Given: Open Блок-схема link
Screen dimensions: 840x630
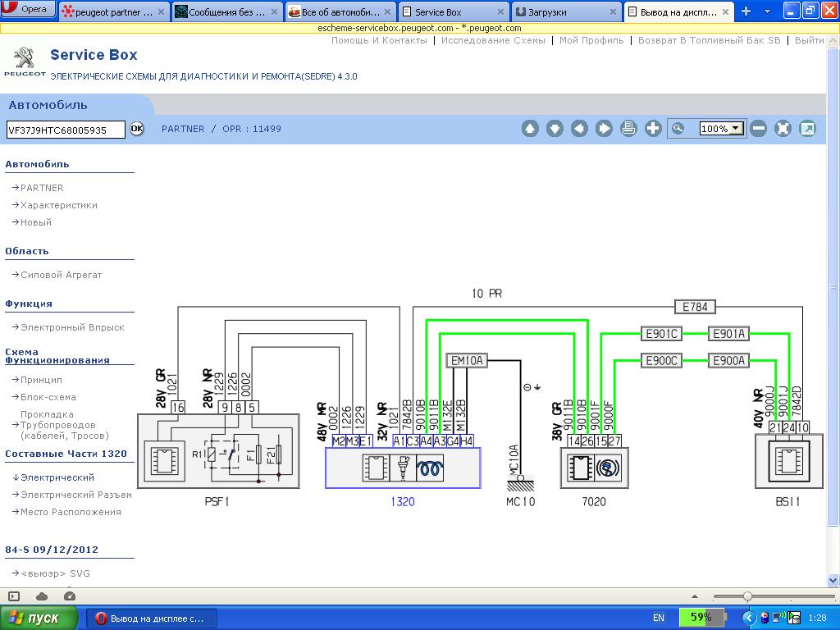Looking at the screenshot, I should click(48, 397).
